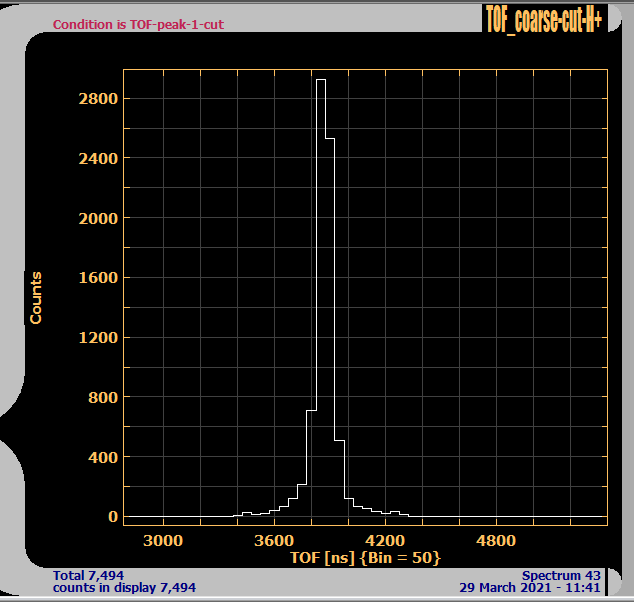Click the 'Spectrum 43' label
Image resolution: width=634 pixels, height=607 pixels.
tap(561, 576)
